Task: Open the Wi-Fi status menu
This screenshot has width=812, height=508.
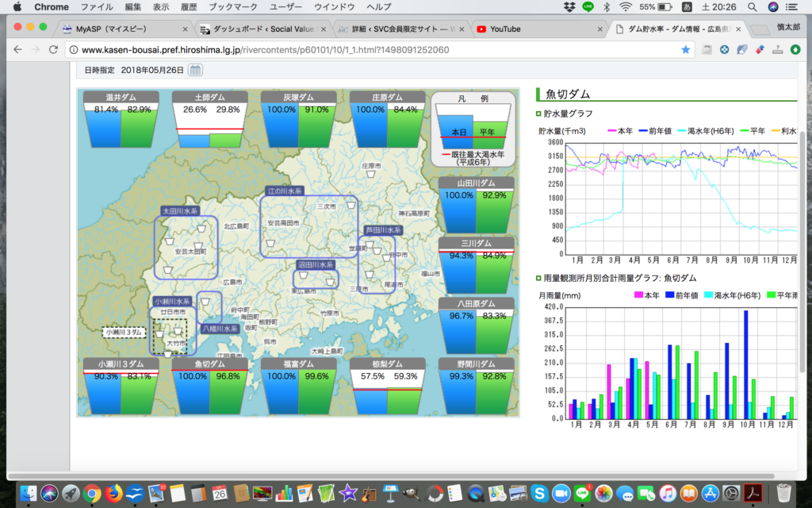Action: coord(626,7)
